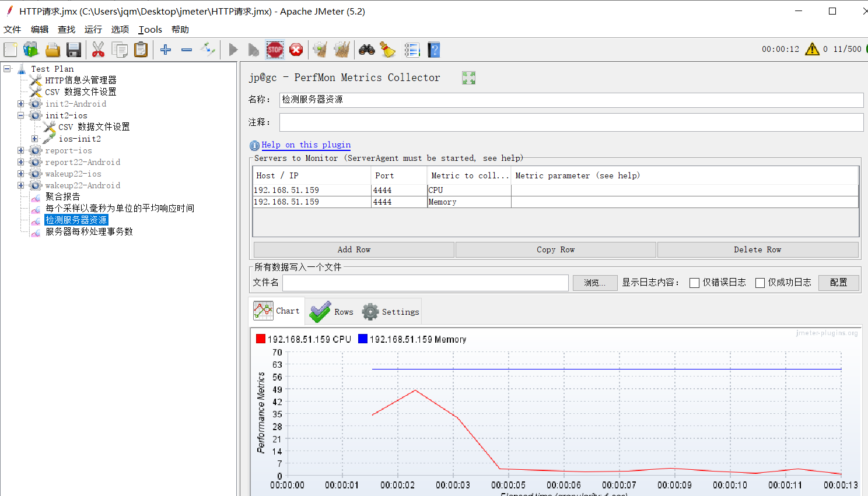Enable the 仅成功日志 checkbox
The height and width of the screenshot is (496, 868).
(760, 282)
